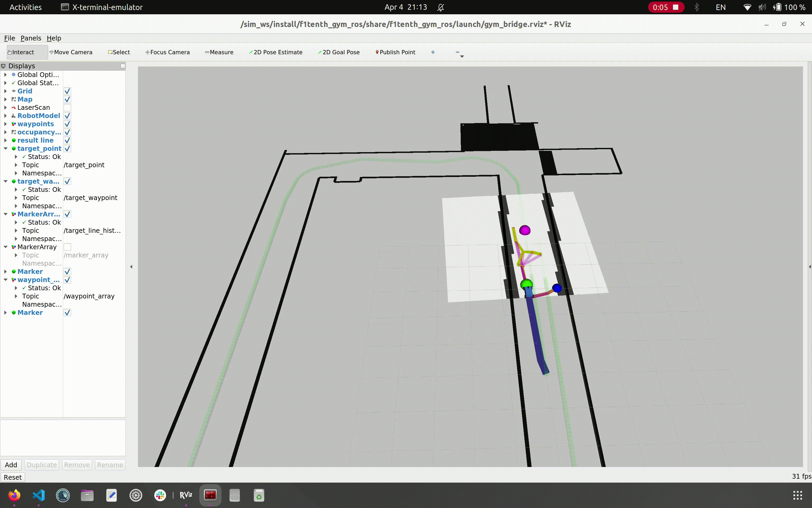Choose the Select tool

119,52
